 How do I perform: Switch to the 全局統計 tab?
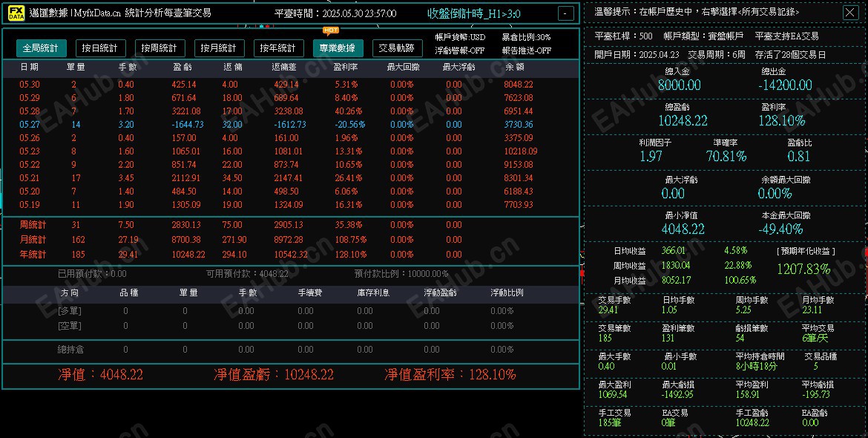(41, 47)
